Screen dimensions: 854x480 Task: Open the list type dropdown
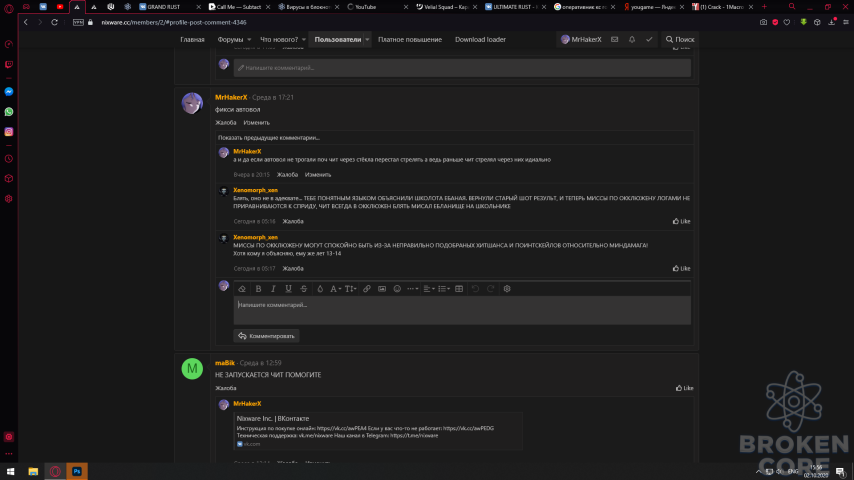coord(444,289)
